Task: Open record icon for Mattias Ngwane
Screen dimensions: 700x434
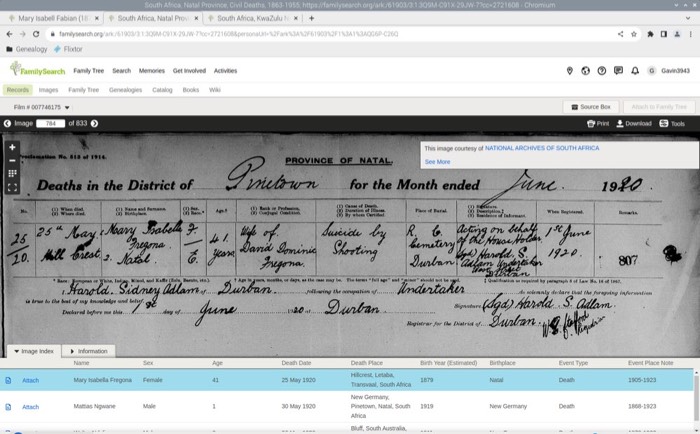Action: (x=8, y=407)
